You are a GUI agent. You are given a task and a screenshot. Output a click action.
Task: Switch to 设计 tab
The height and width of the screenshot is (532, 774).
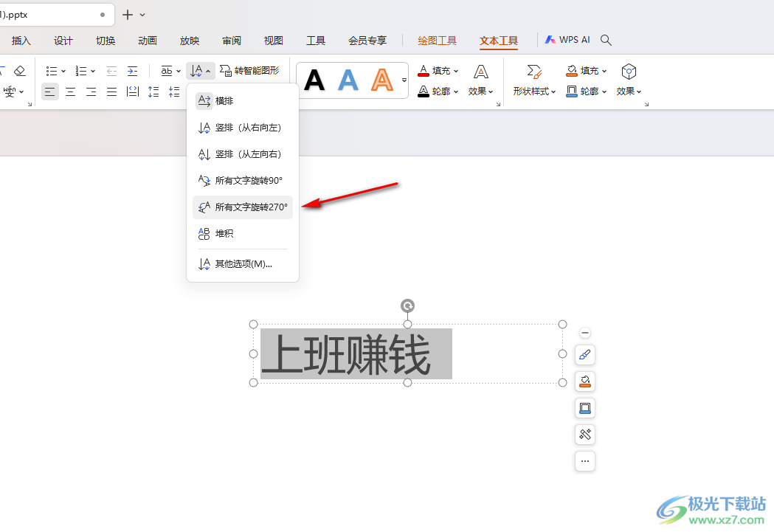[x=63, y=41]
